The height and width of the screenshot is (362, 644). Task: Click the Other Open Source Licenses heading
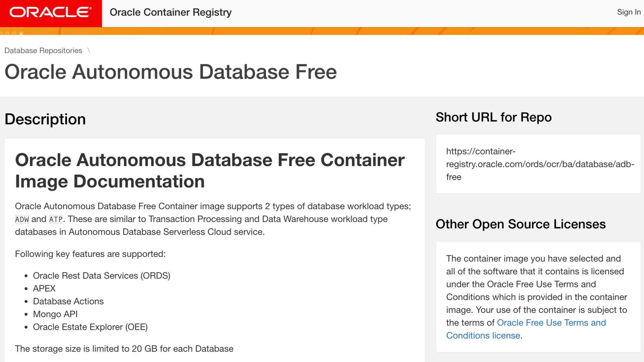521,224
